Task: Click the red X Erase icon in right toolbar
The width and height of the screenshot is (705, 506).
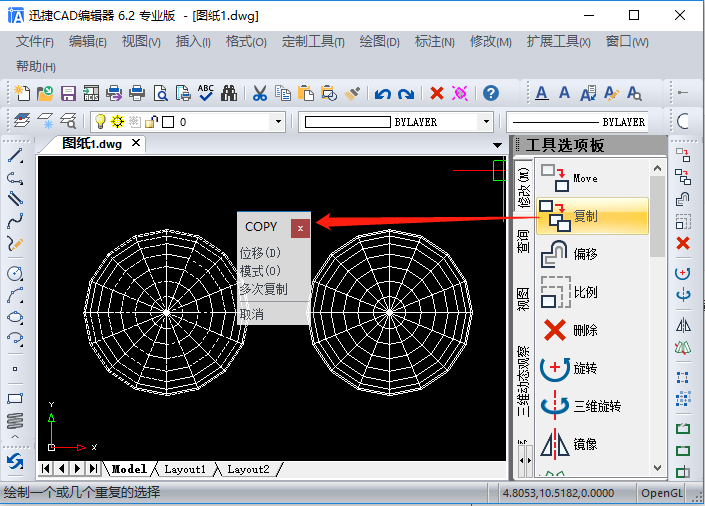Action: (x=683, y=243)
